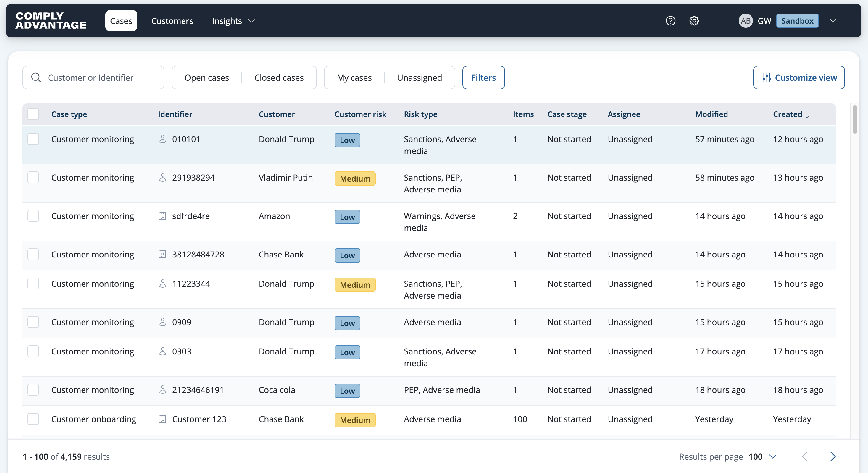Open settings via the gear icon
This screenshot has width=868, height=473.
(694, 21)
